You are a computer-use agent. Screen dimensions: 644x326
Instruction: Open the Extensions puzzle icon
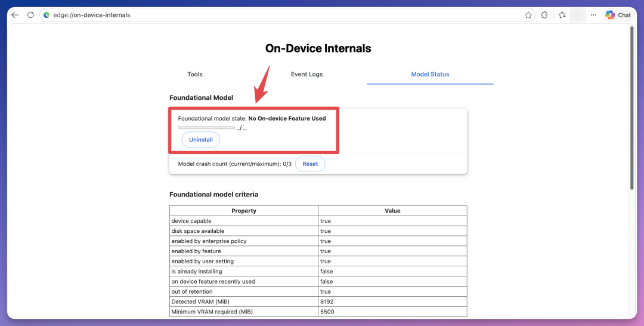[544, 15]
